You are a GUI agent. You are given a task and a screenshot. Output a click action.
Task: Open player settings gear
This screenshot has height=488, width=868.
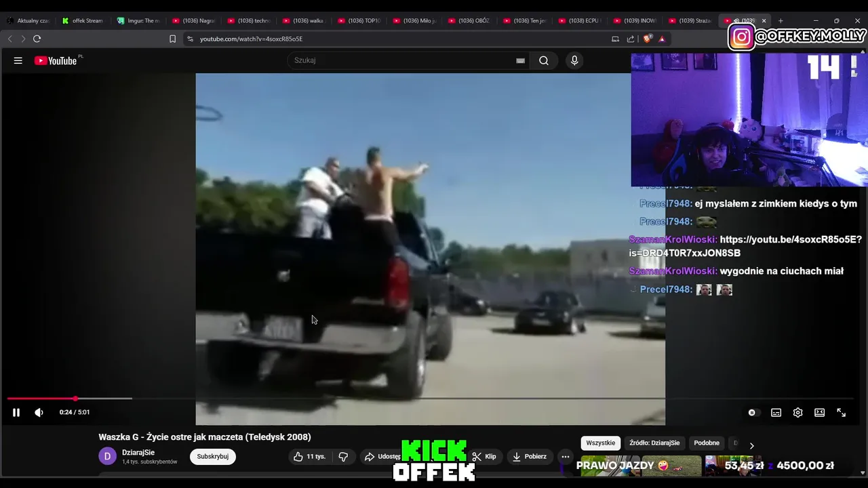797,412
